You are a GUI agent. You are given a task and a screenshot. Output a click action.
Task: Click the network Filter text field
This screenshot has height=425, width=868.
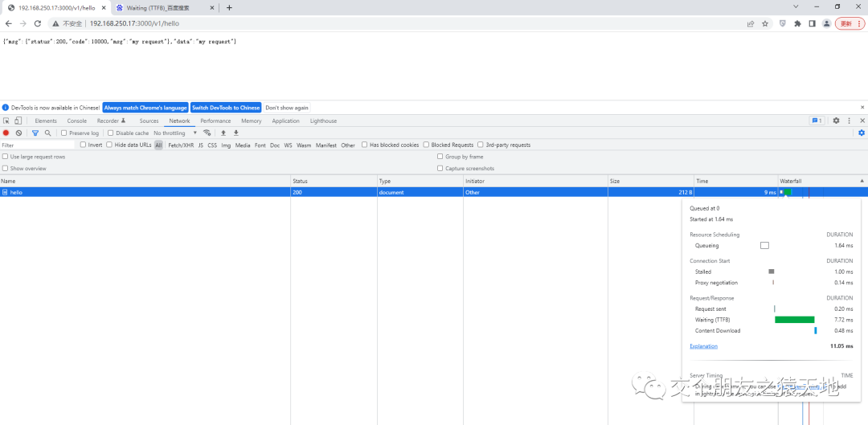coord(38,145)
